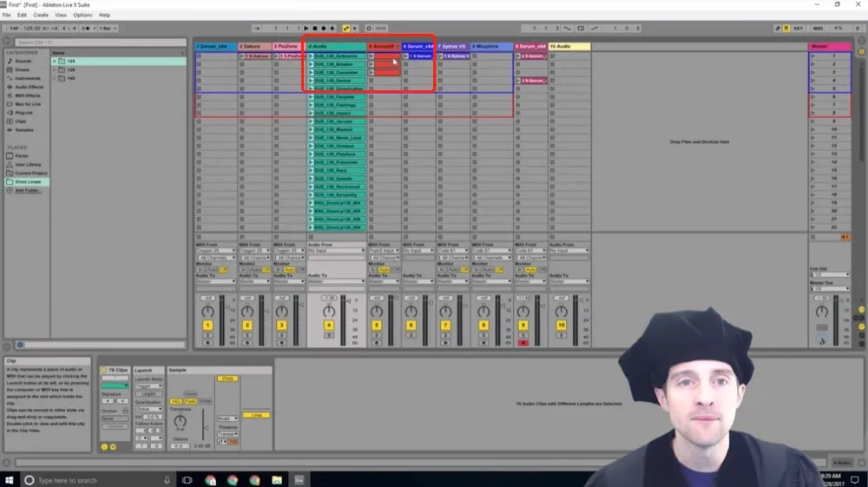Toggle track 4 activator button
Screen dimensions: 868x487
(x=329, y=326)
